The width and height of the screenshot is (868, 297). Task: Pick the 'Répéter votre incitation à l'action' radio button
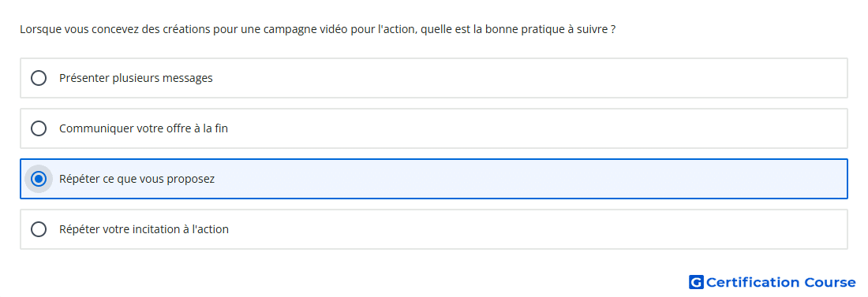(x=39, y=229)
